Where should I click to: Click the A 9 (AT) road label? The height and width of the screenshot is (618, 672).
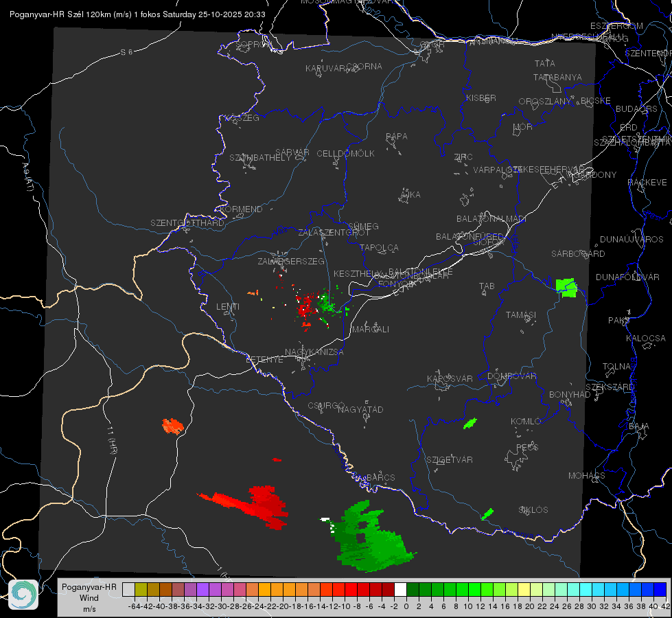pos(27,176)
